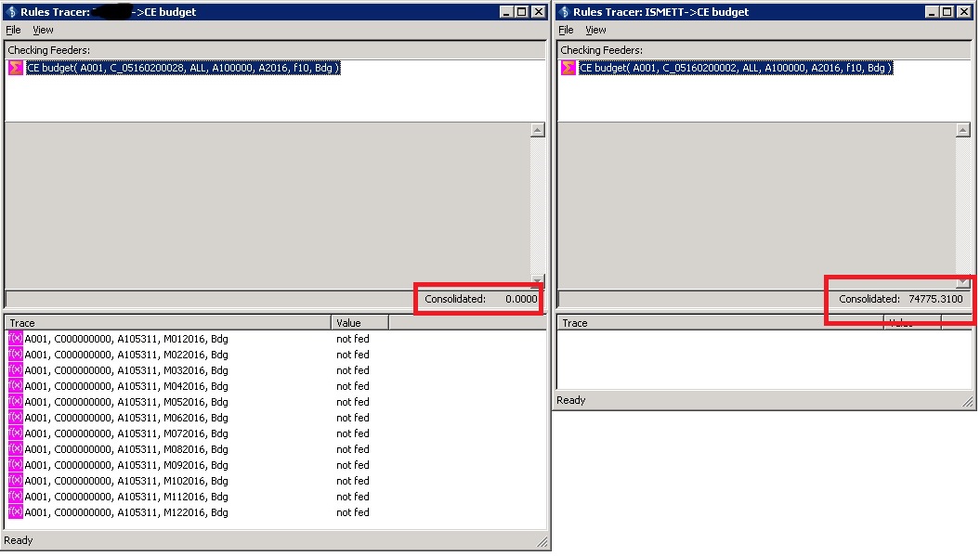Open the View menu in the ISMETT tracer window

(x=595, y=30)
